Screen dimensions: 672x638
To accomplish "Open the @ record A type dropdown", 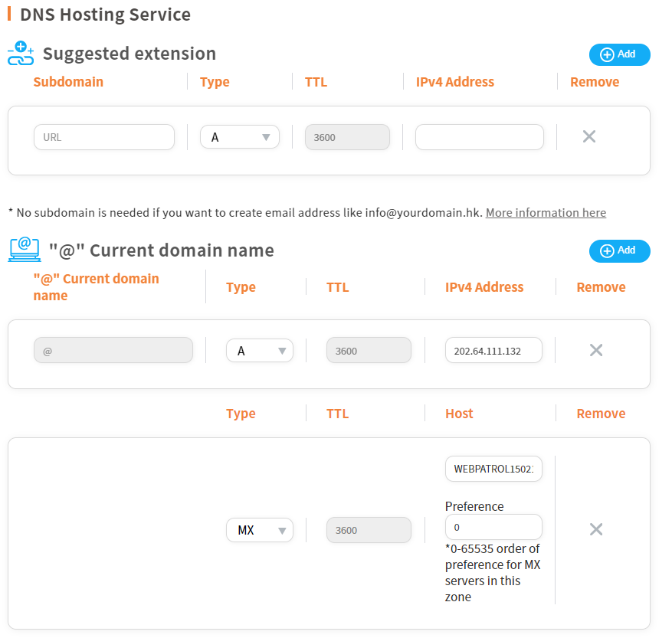I will (260, 351).
